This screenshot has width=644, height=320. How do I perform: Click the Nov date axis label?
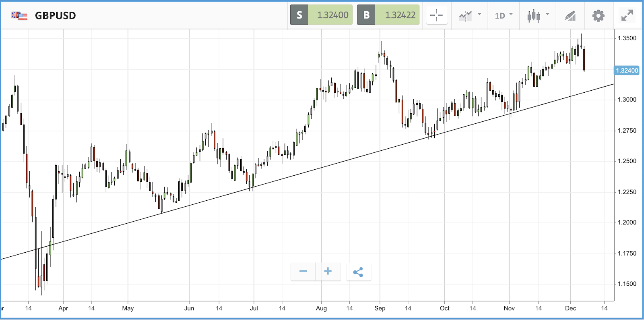(x=509, y=308)
